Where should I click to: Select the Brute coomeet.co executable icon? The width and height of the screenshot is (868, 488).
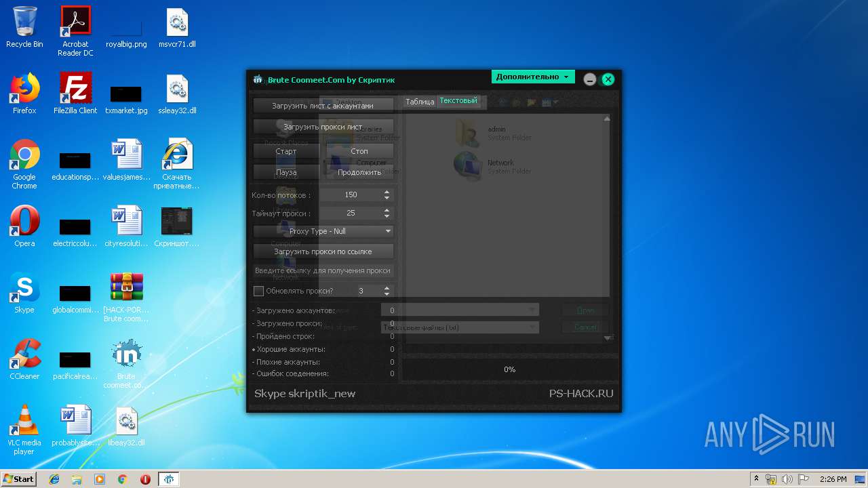click(127, 363)
